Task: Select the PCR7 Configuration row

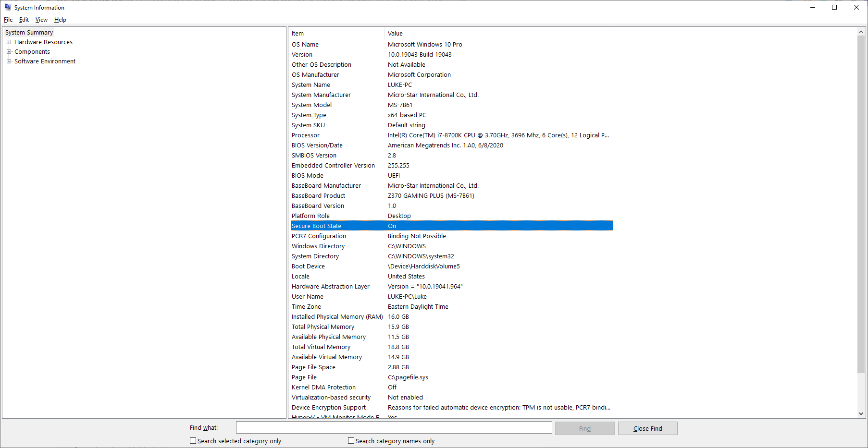Action: point(452,236)
